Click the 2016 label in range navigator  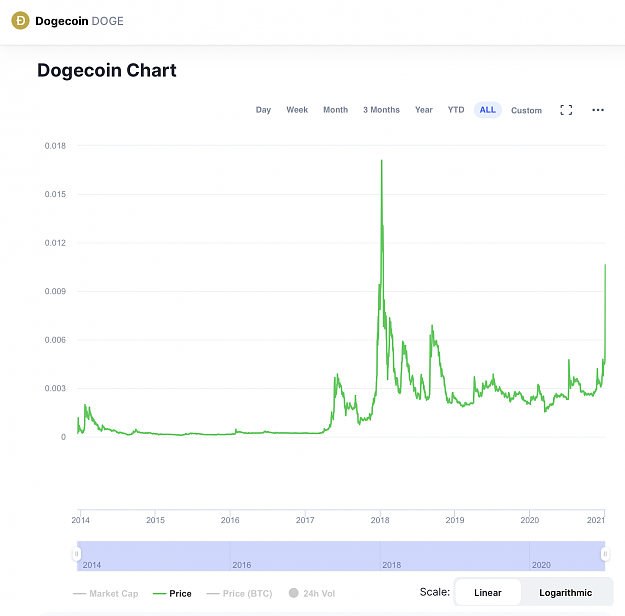click(x=242, y=565)
